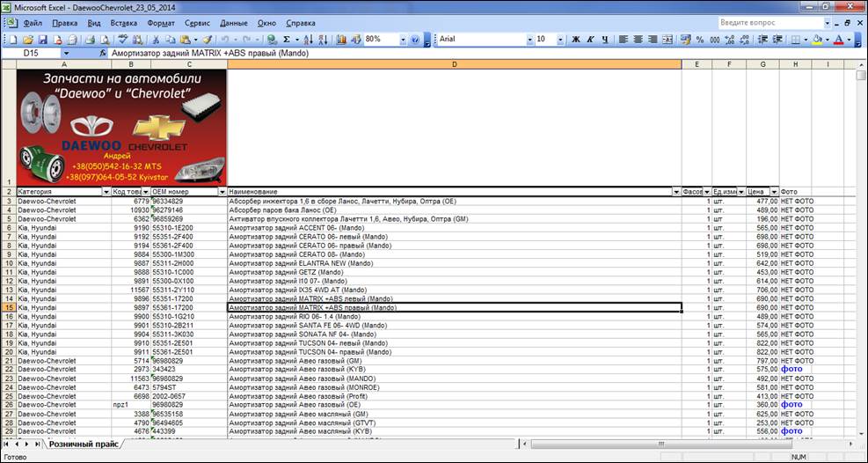The width and height of the screenshot is (868, 463).
Task: Sort ascending with the A-Z icon
Action: 309,40
